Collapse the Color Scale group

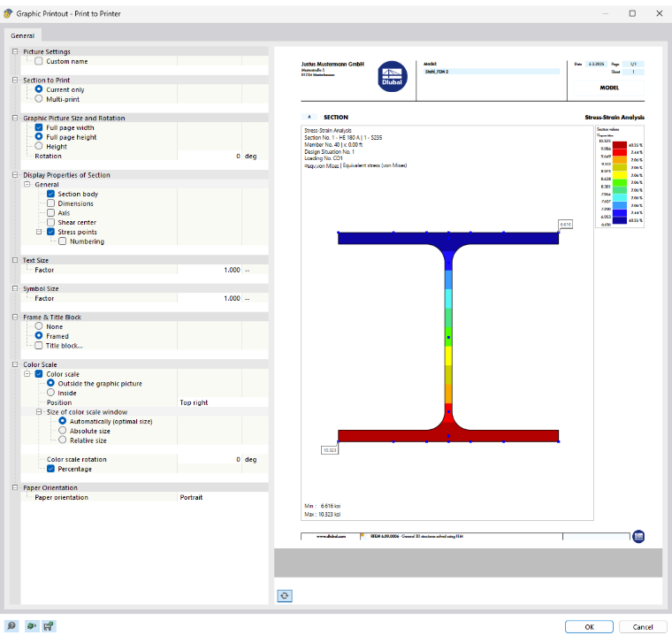coord(15,364)
